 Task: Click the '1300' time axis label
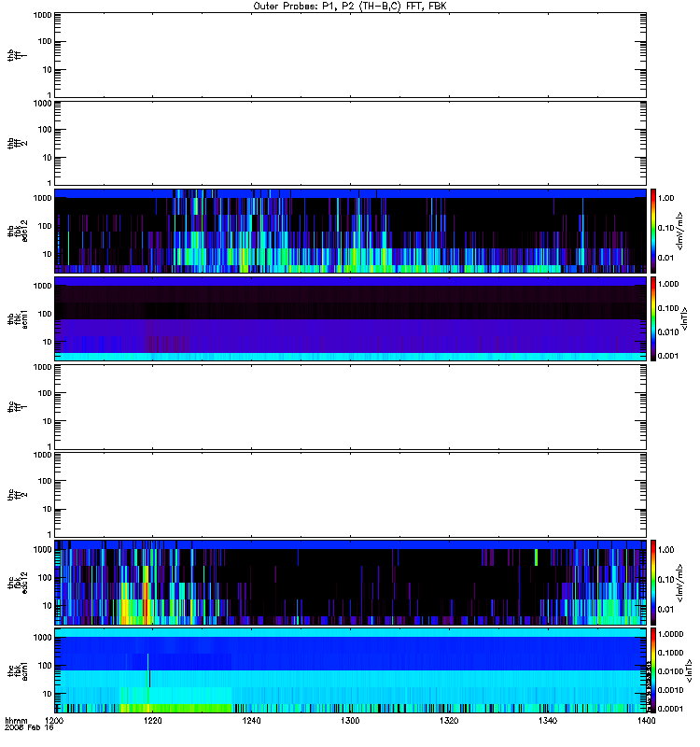(x=350, y=721)
